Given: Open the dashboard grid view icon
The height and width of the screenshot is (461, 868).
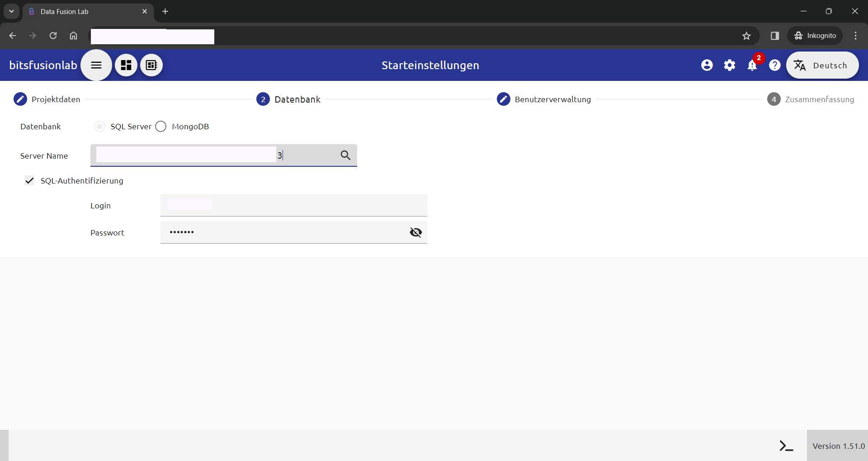Looking at the screenshot, I should pyautogui.click(x=126, y=65).
